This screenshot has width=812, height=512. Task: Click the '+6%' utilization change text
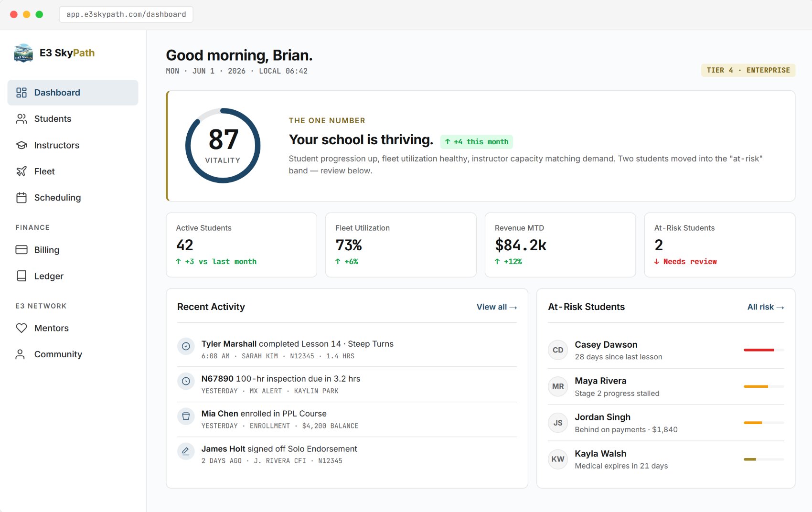click(351, 262)
